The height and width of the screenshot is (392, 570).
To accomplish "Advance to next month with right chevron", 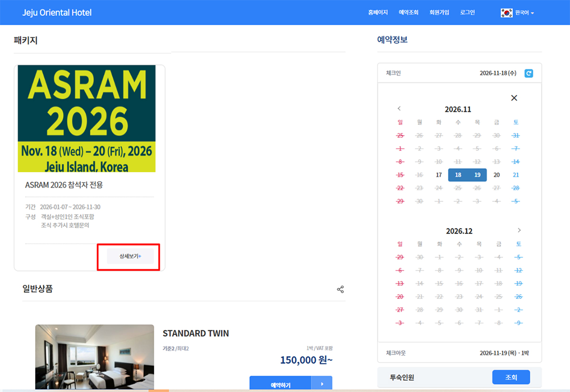I will pos(519,230).
